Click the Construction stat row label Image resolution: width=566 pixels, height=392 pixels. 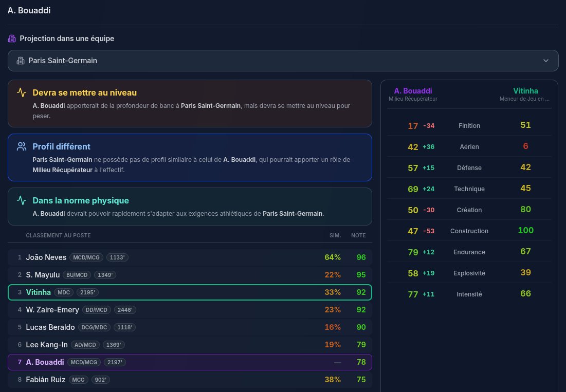point(469,231)
